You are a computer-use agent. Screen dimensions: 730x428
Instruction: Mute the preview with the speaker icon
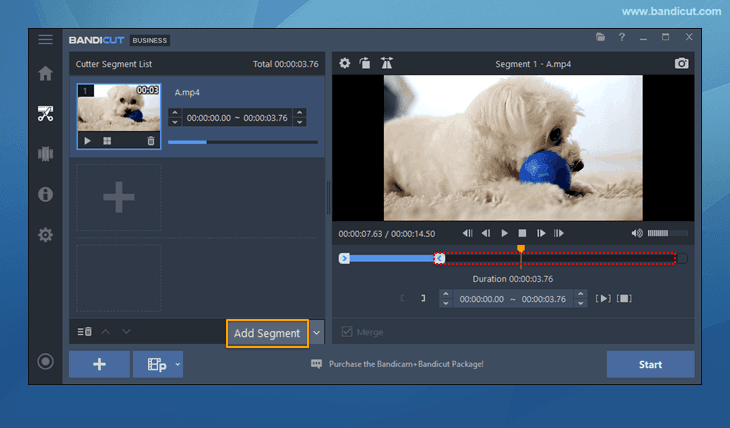click(637, 233)
